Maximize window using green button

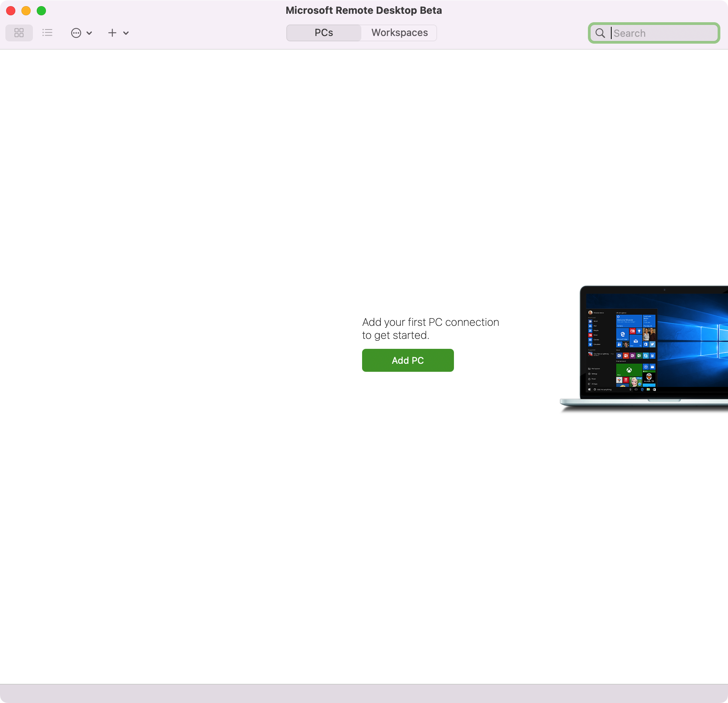pos(41,11)
